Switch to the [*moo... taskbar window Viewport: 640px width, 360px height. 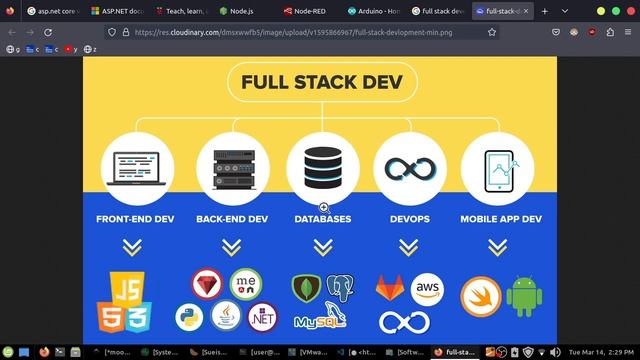111,352
